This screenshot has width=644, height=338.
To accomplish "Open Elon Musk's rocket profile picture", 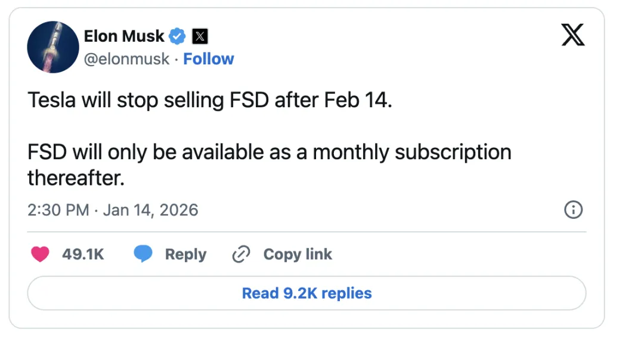I will point(53,47).
